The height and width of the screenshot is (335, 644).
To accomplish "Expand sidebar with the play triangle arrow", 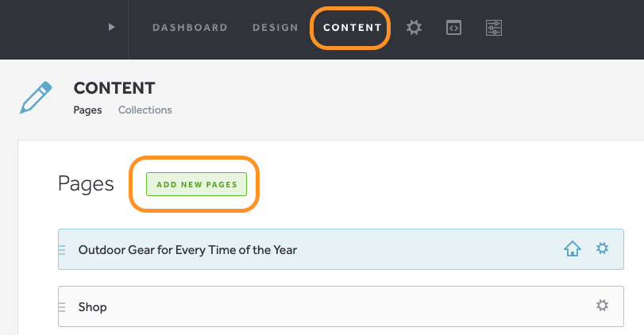I will click(112, 27).
